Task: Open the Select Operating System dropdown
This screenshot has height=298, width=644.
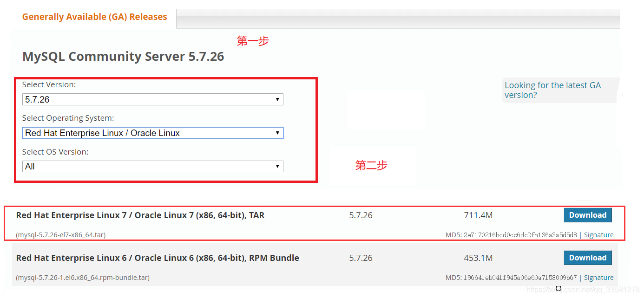Action: 152,133
